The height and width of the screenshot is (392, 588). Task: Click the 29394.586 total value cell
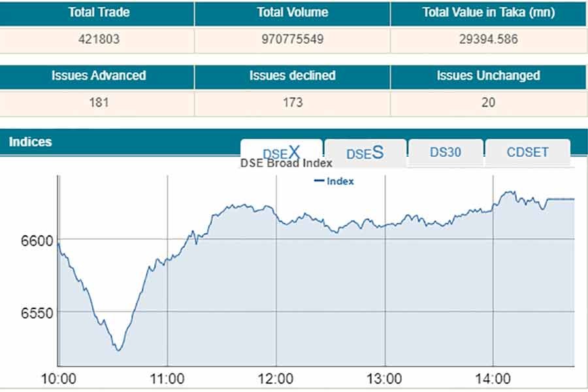pos(489,39)
